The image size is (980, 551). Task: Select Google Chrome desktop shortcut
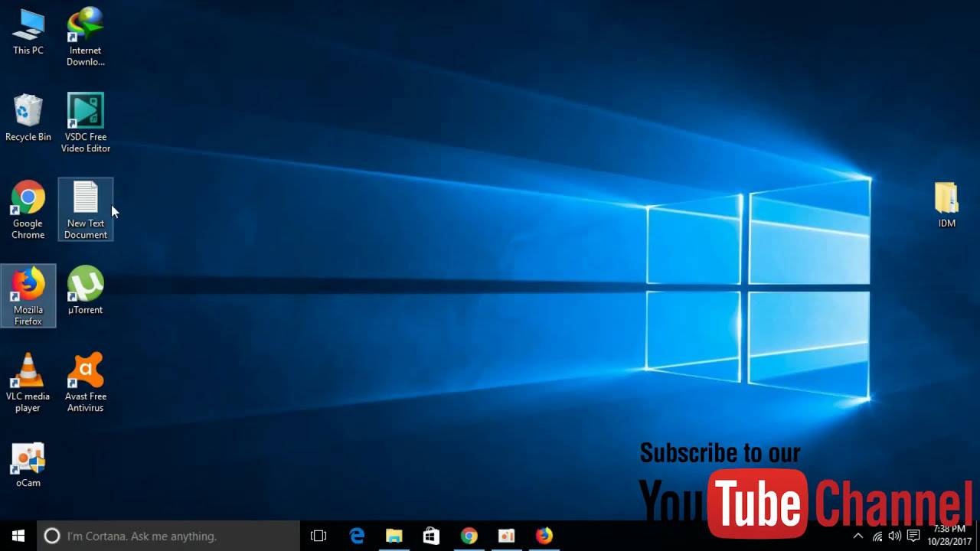click(x=28, y=210)
